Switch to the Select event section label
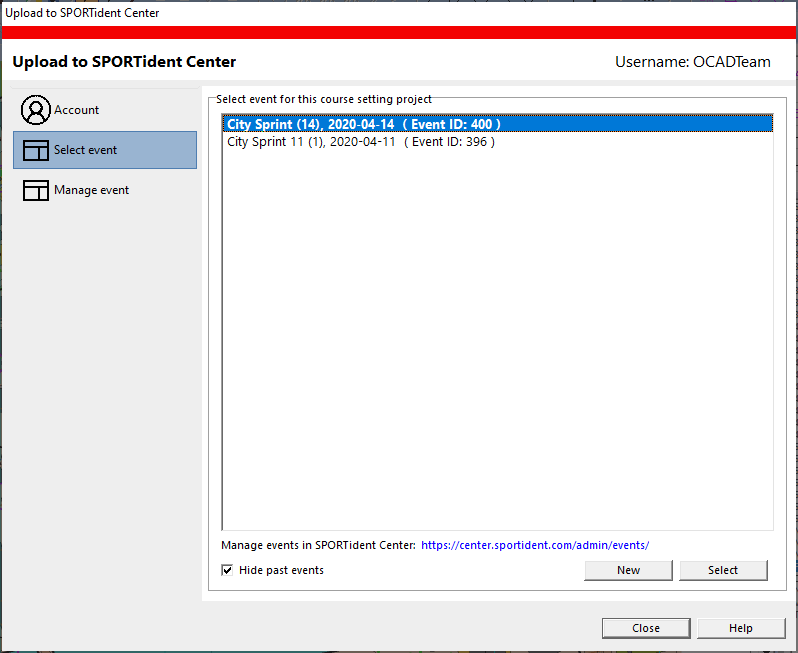 pyautogui.click(x=86, y=150)
